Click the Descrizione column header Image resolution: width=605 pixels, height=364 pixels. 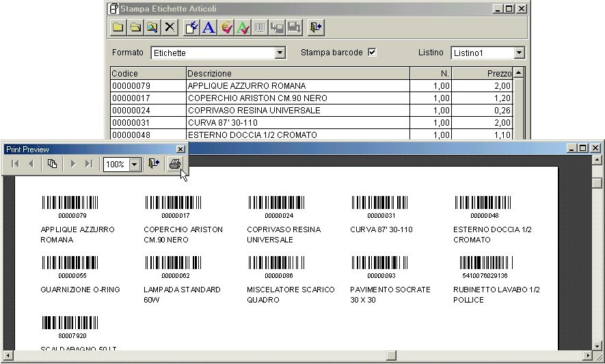297,73
